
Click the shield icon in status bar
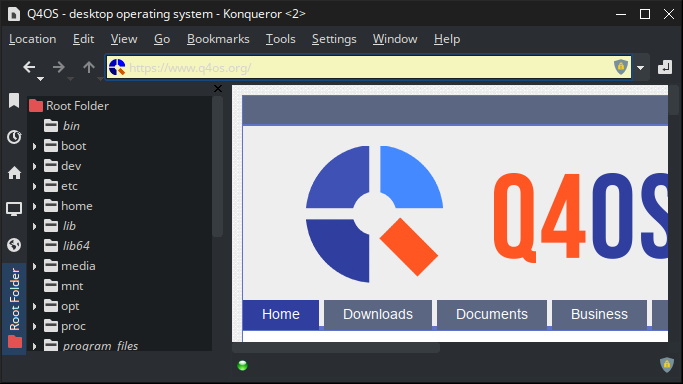click(666, 365)
